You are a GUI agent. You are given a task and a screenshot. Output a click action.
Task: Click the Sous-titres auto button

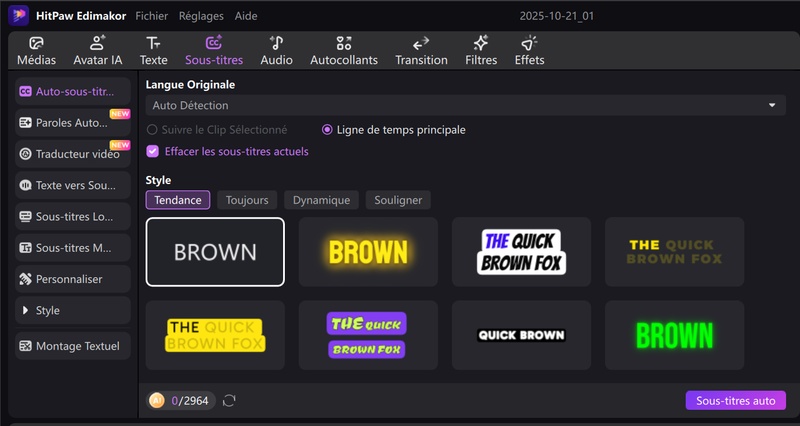(x=735, y=400)
